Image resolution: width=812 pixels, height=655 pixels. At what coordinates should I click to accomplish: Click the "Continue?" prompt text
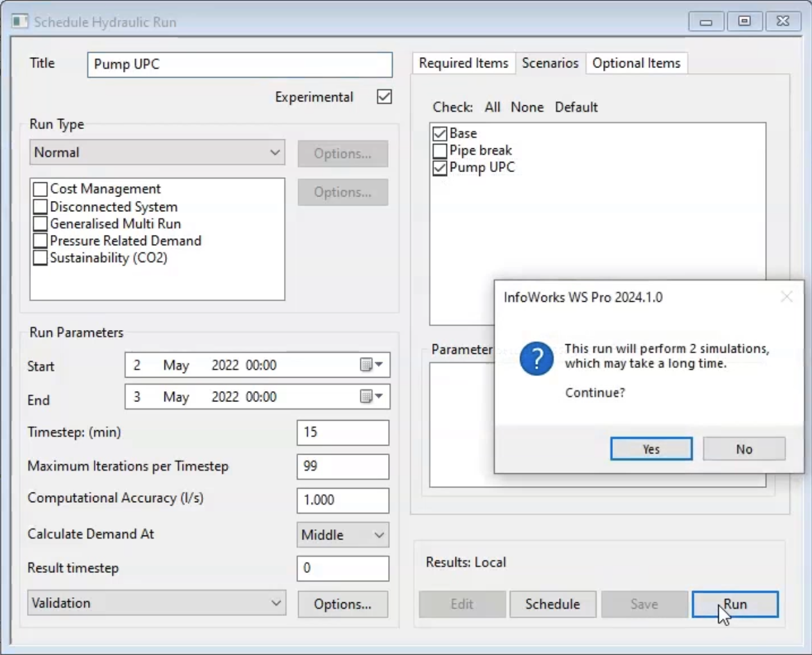coord(595,392)
